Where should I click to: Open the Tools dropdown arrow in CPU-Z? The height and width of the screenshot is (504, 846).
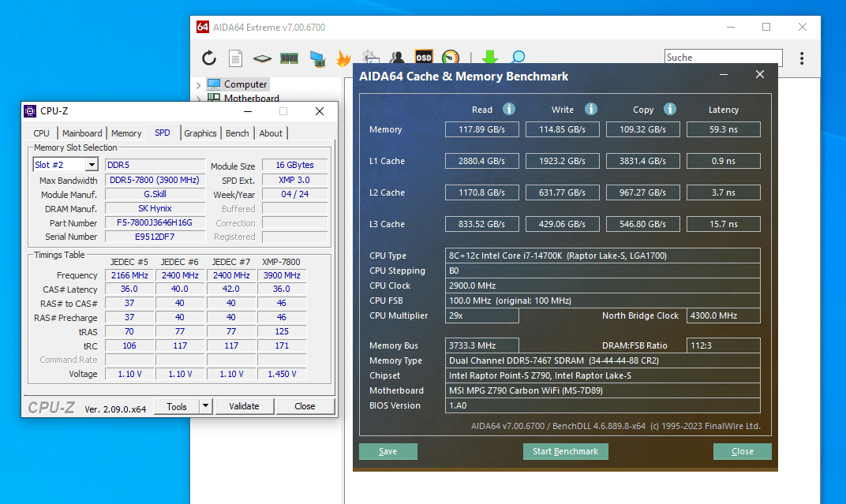[205, 406]
